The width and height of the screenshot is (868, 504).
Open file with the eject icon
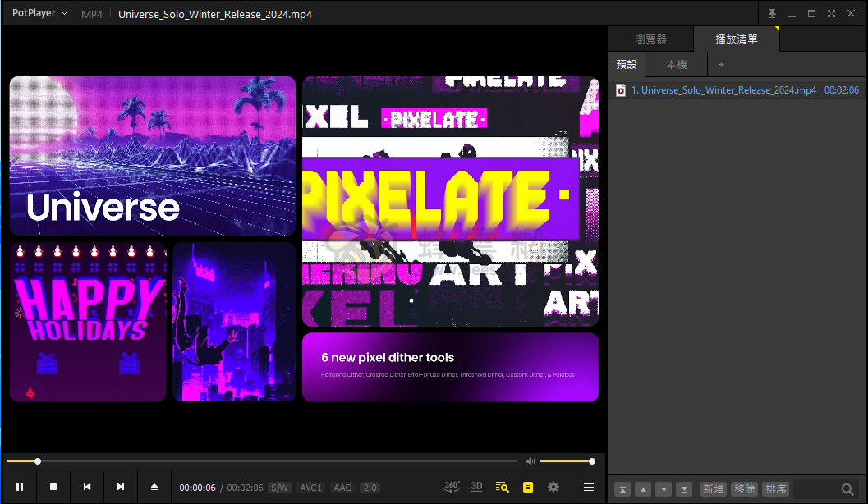click(x=154, y=487)
